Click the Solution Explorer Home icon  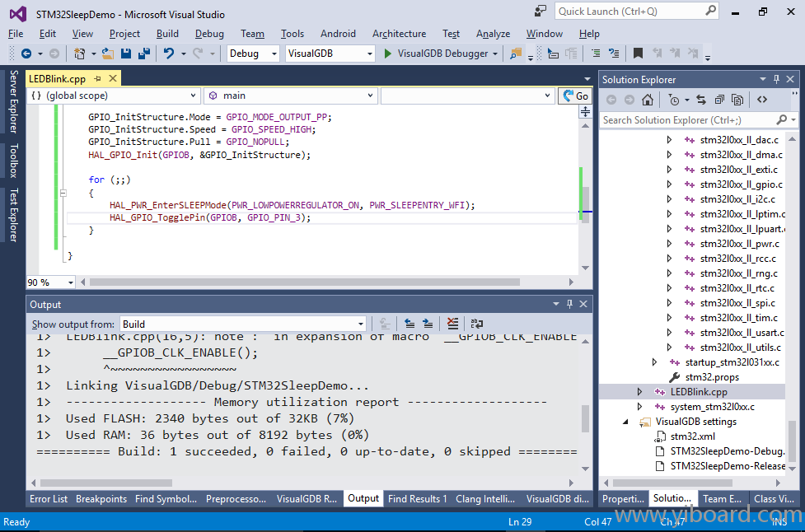click(648, 100)
